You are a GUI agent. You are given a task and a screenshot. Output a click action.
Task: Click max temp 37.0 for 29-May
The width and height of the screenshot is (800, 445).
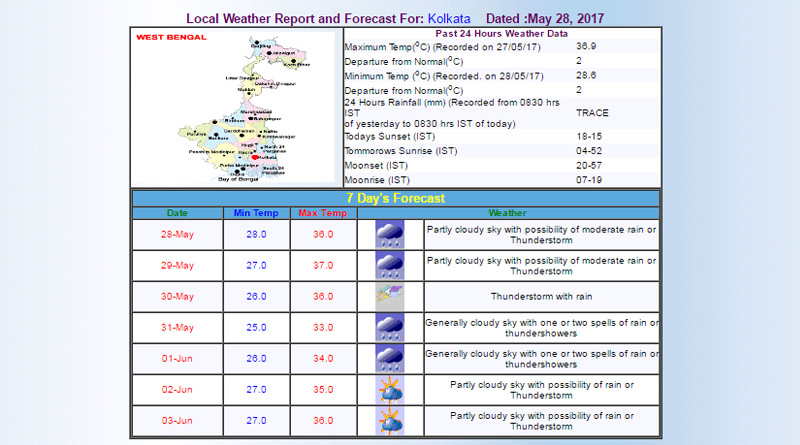tap(323, 265)
